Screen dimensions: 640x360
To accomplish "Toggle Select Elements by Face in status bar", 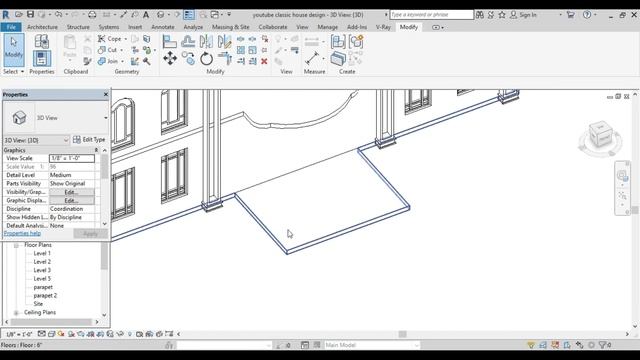I will pyautogui.click(x=567, y=345).
